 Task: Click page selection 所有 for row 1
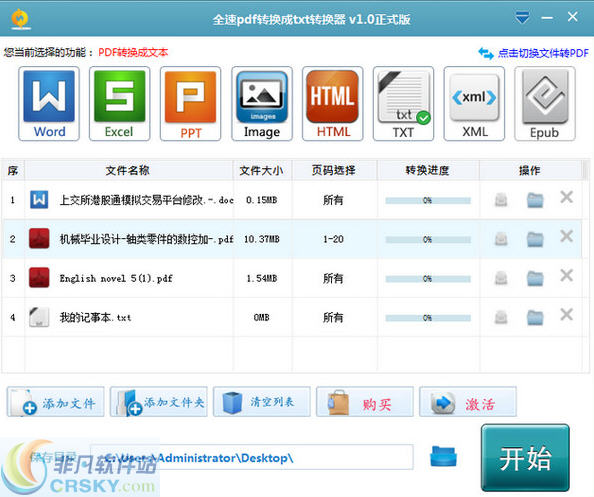333,200
